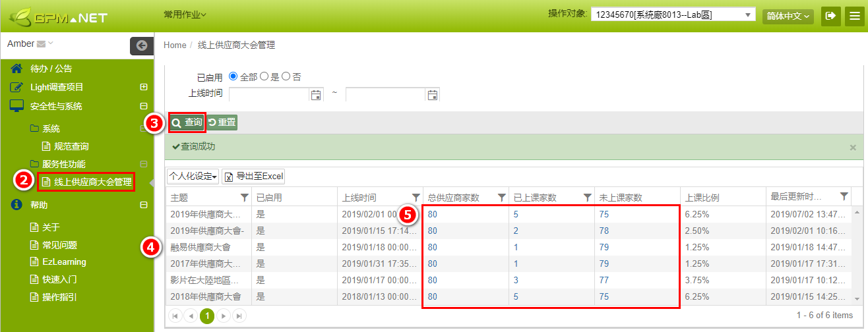Select the 否 radio option
The image size is (868, 332).
click(x=286, y=76)
